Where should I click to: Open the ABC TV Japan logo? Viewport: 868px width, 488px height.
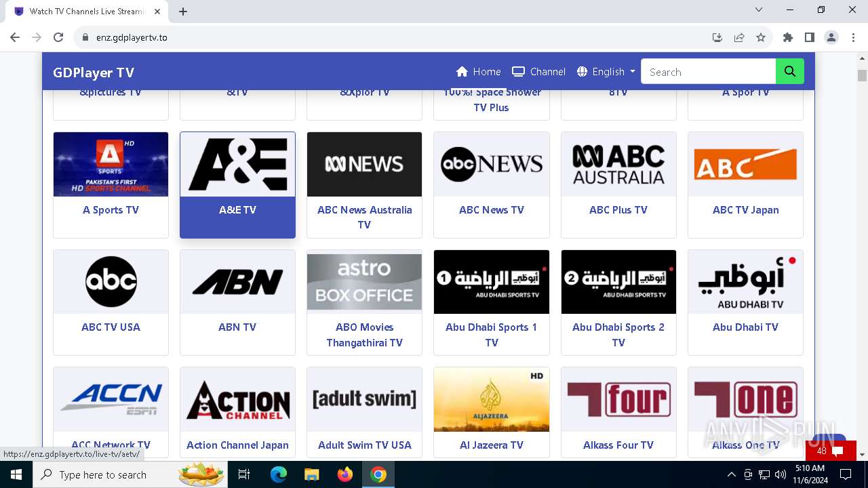pyautogui.click(x=745, y=164)
